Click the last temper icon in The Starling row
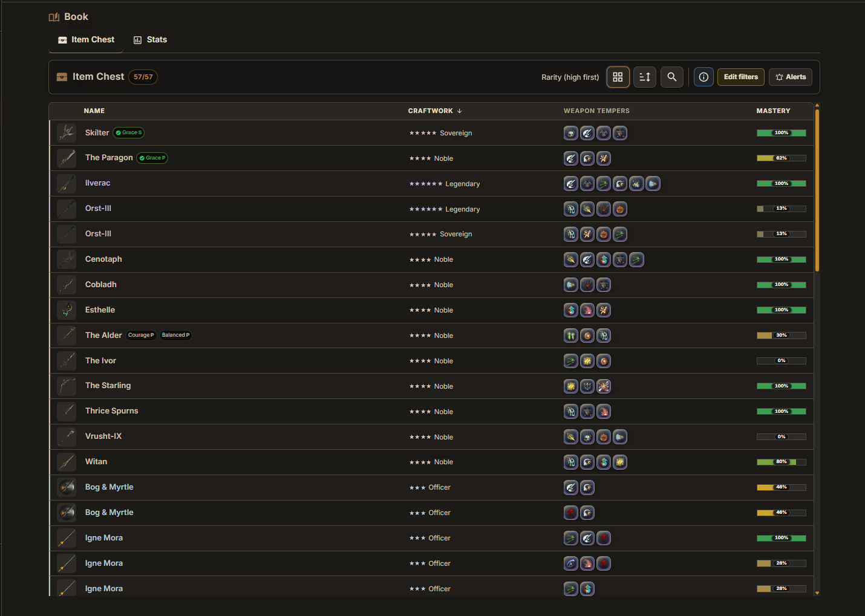 (604, 386)
